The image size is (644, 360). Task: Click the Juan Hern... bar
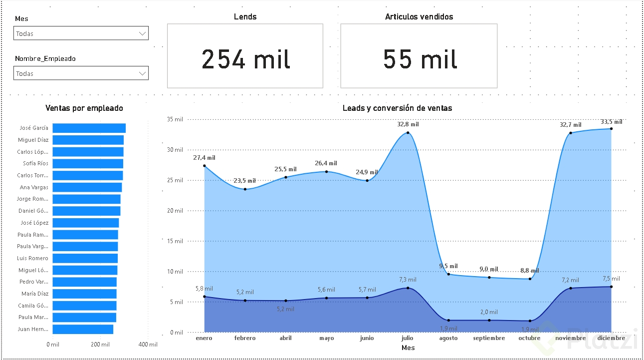click(83, 329)
